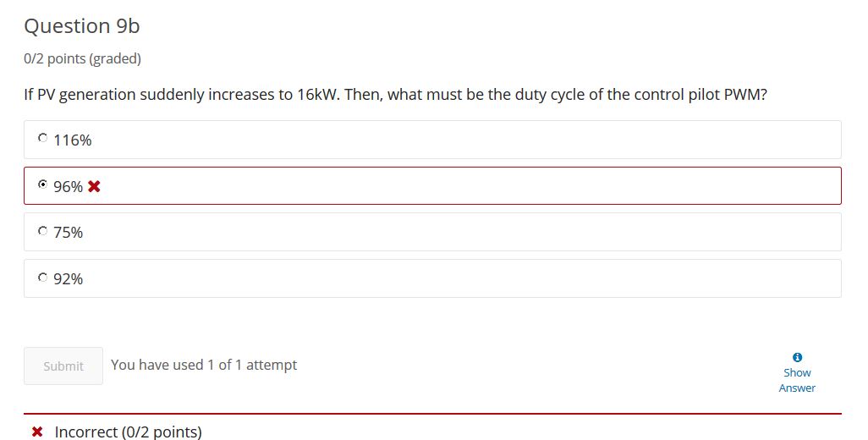Click the PV generation question sentence
This screenshot has height=440, width=868.
point(395,95)
